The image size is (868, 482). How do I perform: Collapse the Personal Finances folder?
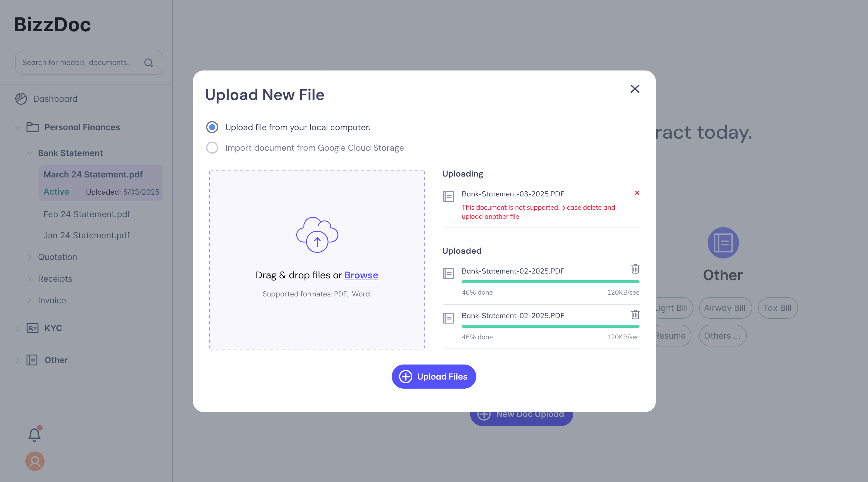click(x=18, y=127)
